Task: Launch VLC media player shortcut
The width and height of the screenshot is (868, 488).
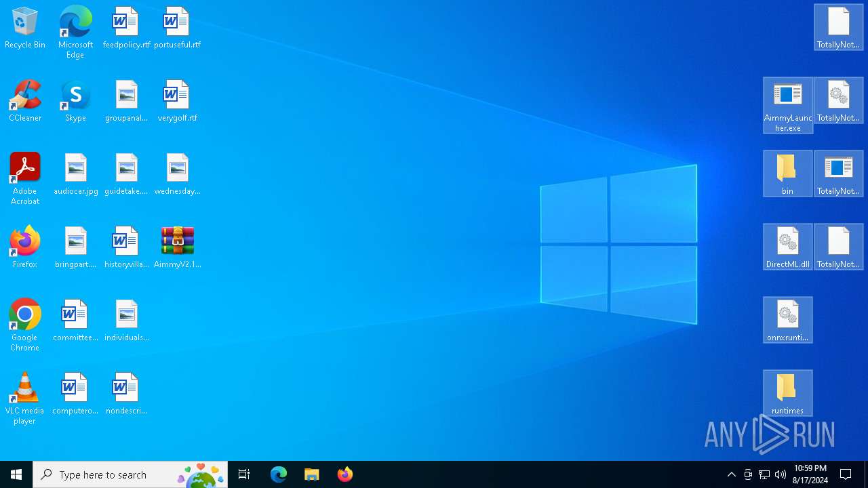Action: tap(25, 399)
